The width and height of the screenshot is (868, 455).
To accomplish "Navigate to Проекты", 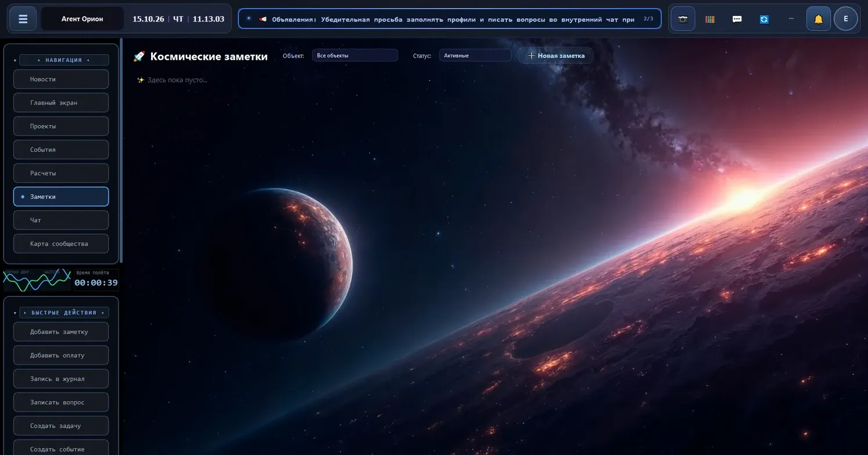I will pyautogui.click(x=61, y=127).
